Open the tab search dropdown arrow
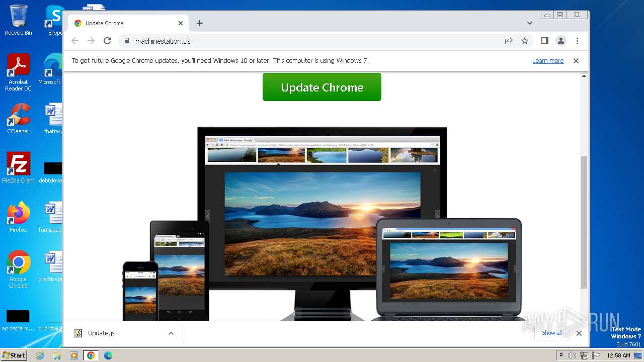This screenshot has width=644, height=362. tap(530, 23)
